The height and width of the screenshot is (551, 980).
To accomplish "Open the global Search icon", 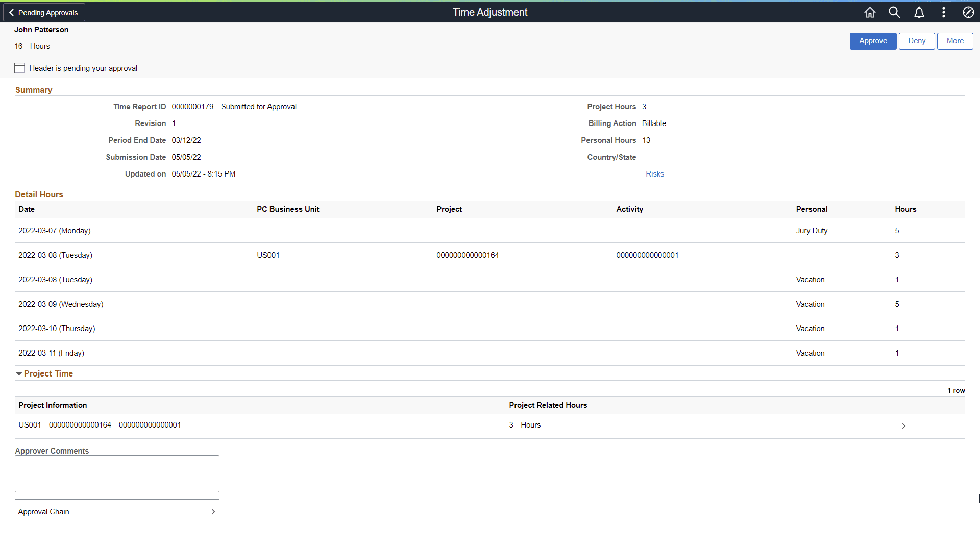I will [x=894, y=12].
